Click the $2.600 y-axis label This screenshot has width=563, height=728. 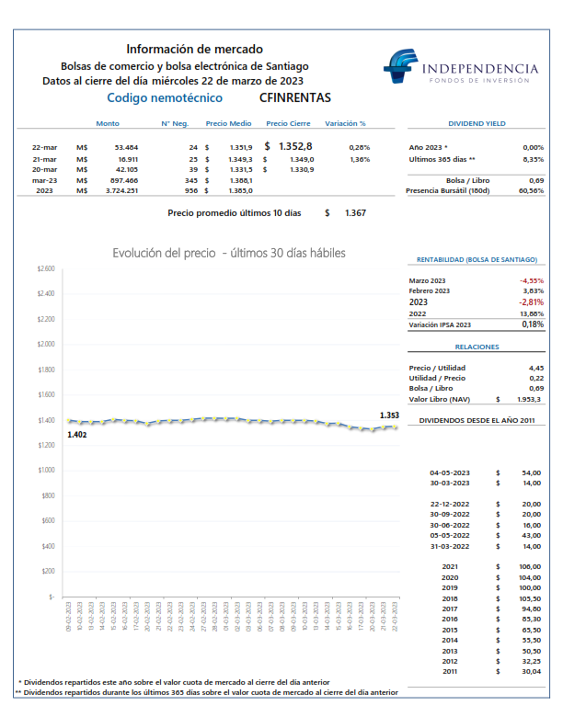click(46, 268)
